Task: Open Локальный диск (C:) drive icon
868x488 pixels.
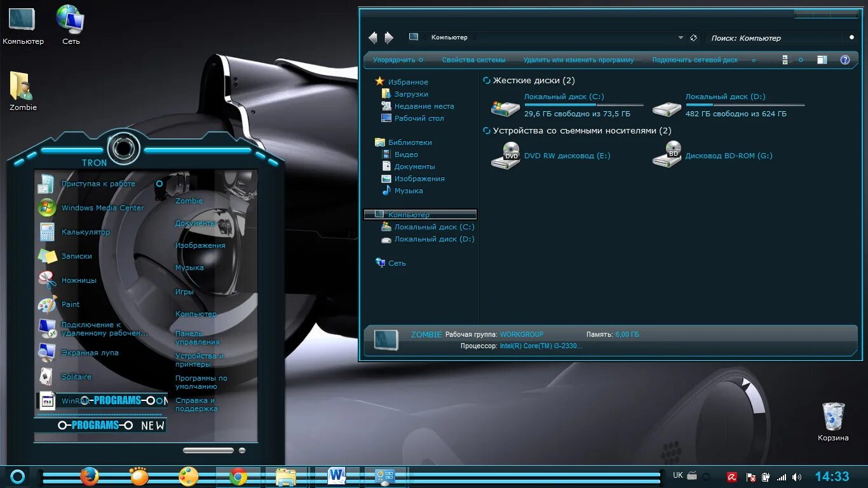Action: coord(505,107)
